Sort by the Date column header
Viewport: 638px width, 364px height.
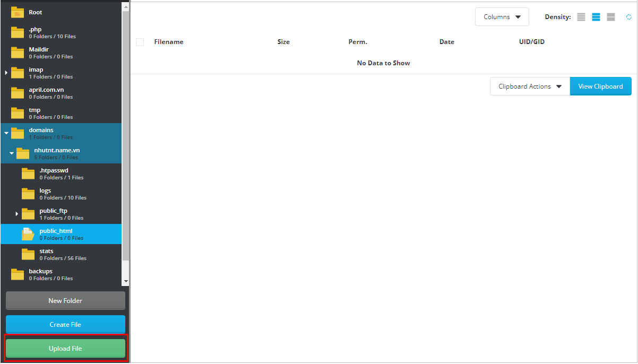pyautogui.click(x=446, y=42)
